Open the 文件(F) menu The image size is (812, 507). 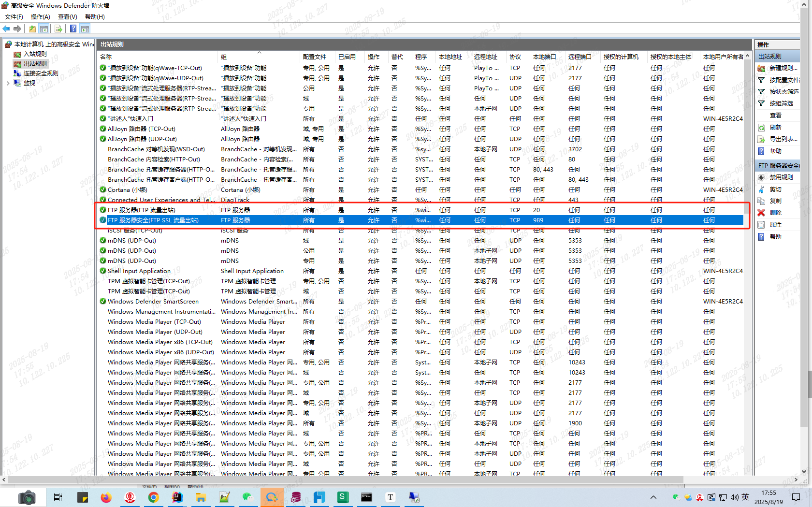point(14,17)
